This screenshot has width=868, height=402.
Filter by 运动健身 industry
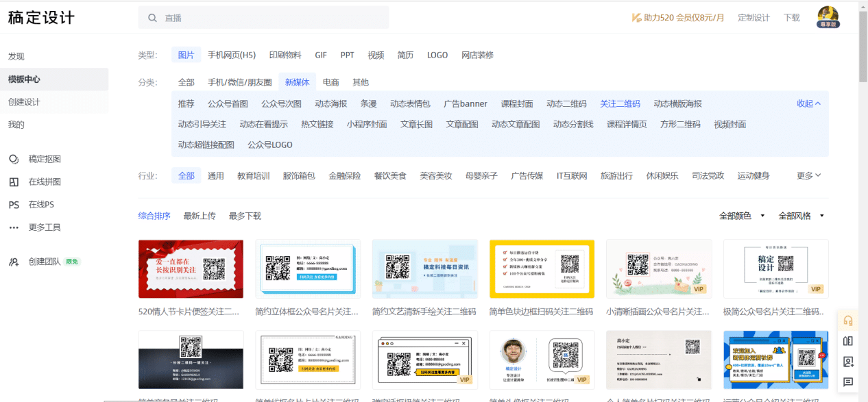pos(754,176)
